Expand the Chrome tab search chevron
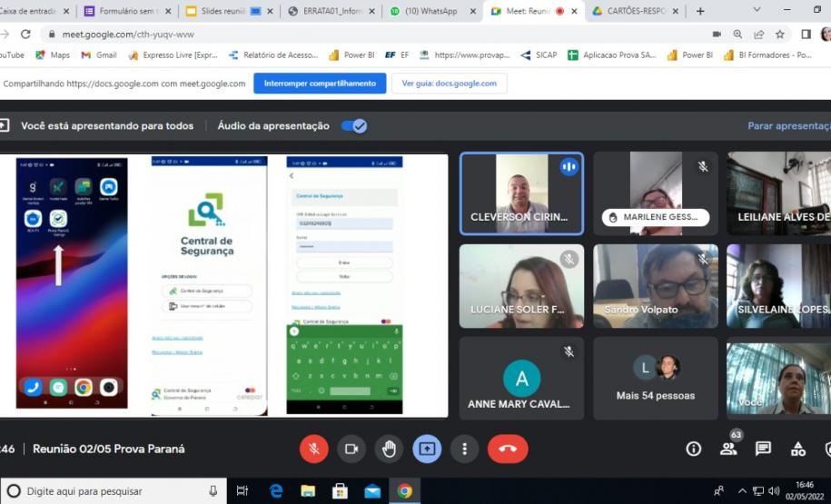831x504 pixels. pyautogui.click(x=757, y=10)
